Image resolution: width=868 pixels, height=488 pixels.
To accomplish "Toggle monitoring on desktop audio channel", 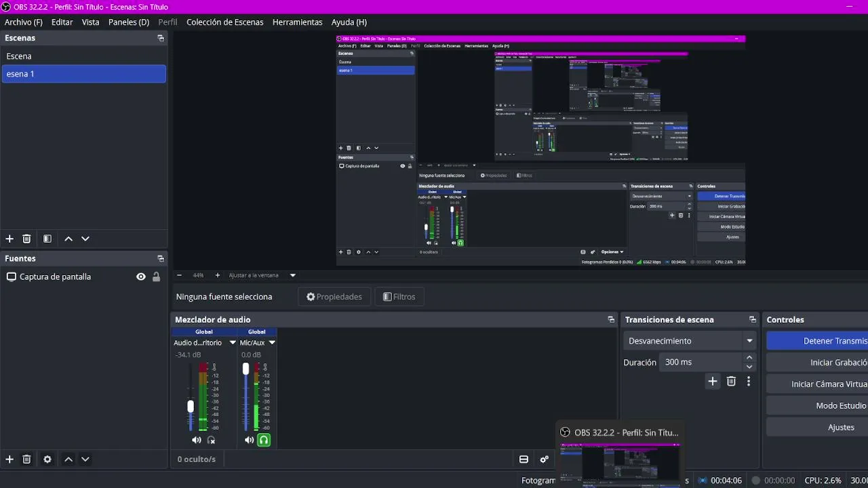I will pyautogui.click(x=211, y=440).
